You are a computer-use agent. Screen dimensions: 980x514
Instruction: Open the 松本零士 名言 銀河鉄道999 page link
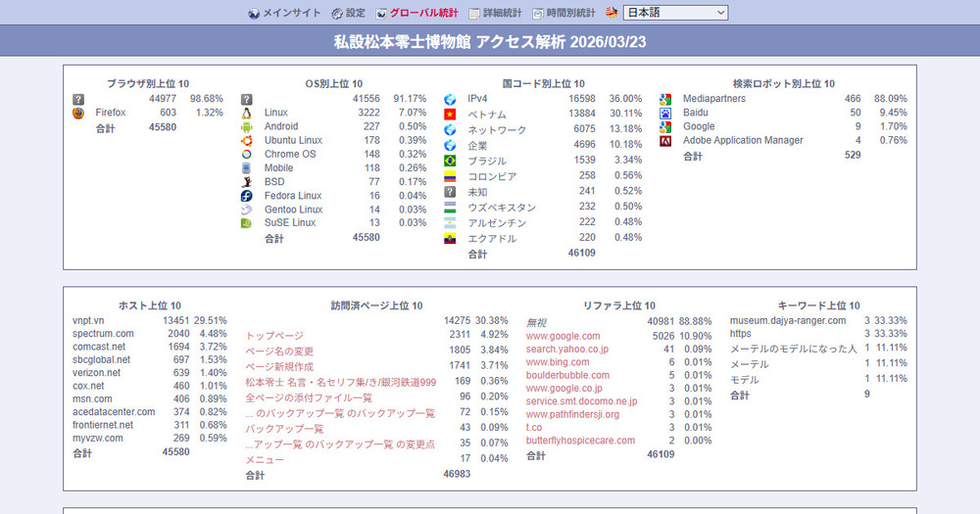click(x=341, y=382)
